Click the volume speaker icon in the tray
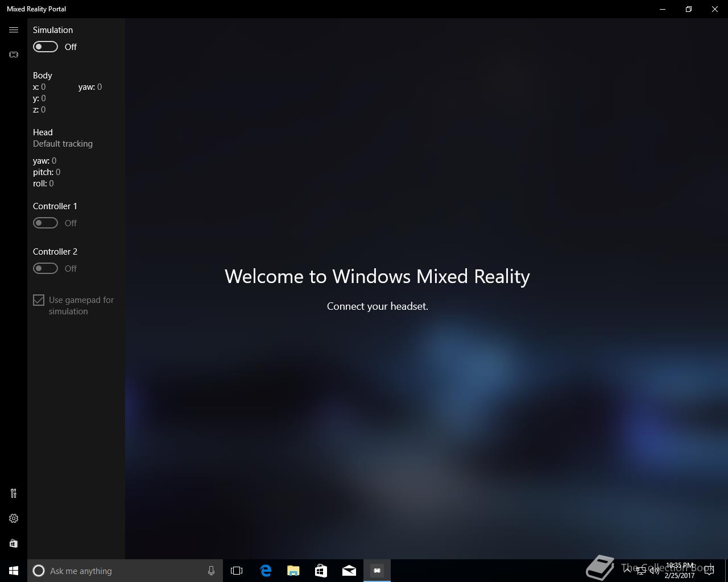 [655, 571]
